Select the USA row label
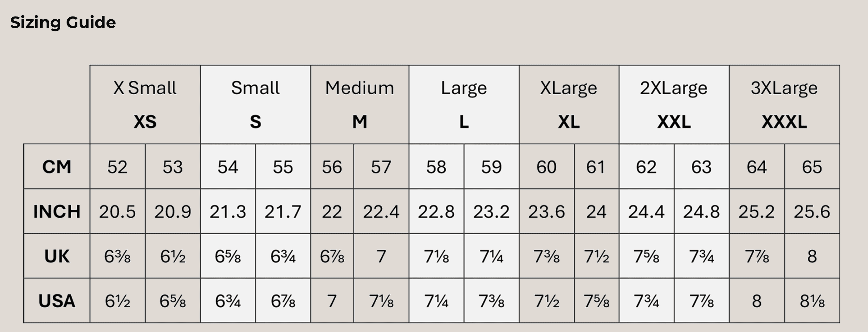Viewport: 868px width, 332px height. coord(57,301)
